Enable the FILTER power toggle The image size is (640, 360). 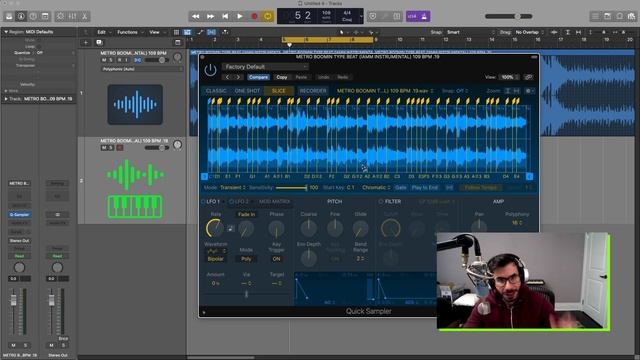380,202
